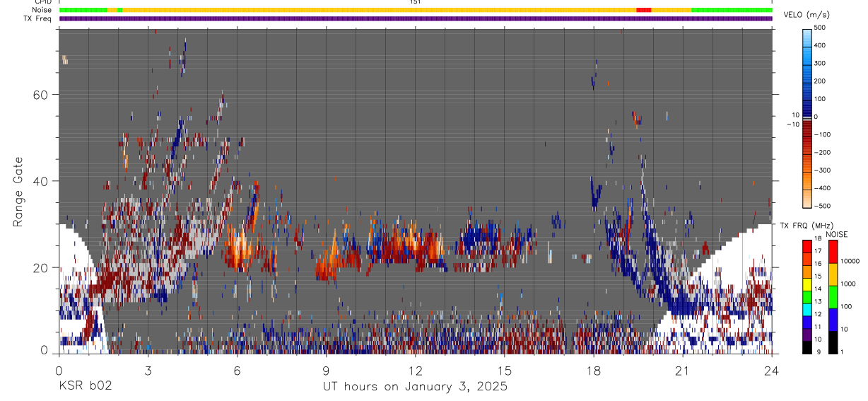Click the 6 tick on UT hours axis
Screen dimensions: 868x401
tap(237, 371)
